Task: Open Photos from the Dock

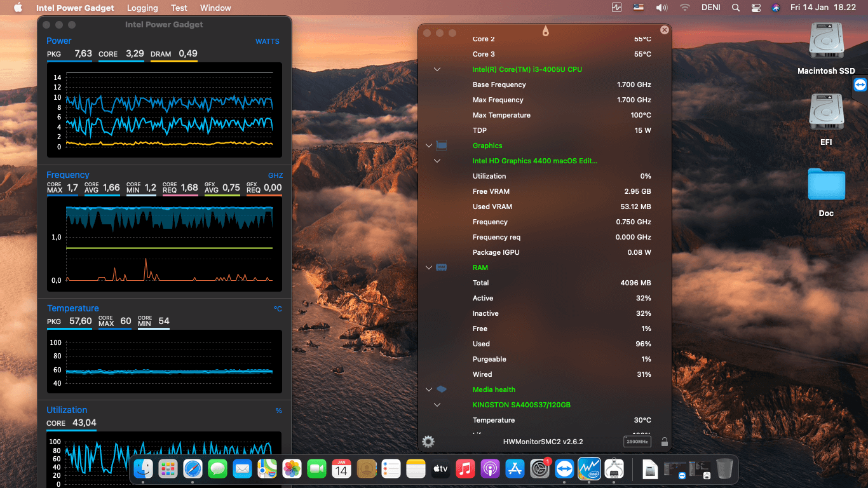Action: click(292, 469)
